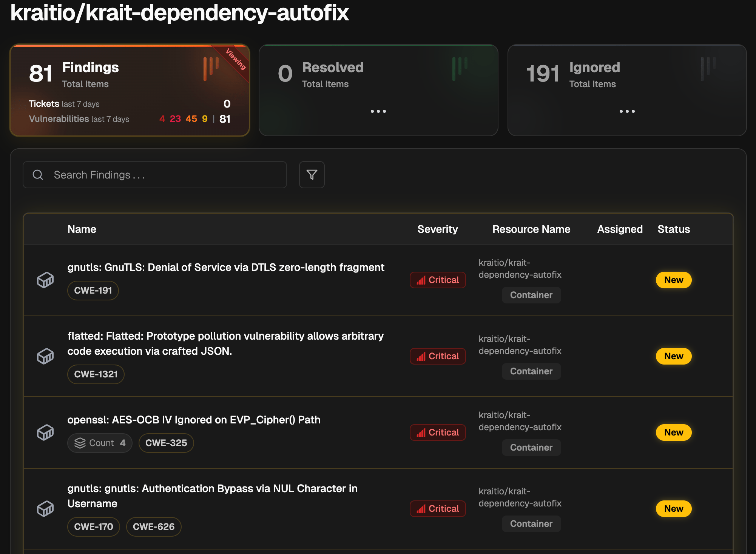Click high count 23 in Vulnerabilities
The width and height of the screenshot is (756, 554).
coord(175,119)
